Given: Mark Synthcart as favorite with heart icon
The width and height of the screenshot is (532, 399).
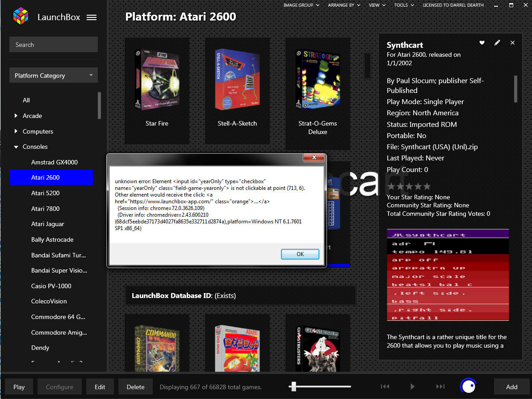Looking at the screenshot, I should tap(482, 43).
